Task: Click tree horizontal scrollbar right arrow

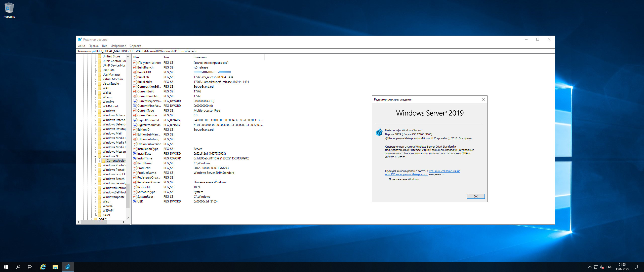Action: (x=123, y=222)
